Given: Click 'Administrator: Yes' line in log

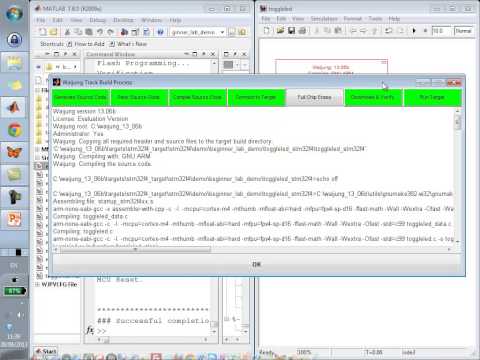Looking at the screenshot, I should point(78,134).
